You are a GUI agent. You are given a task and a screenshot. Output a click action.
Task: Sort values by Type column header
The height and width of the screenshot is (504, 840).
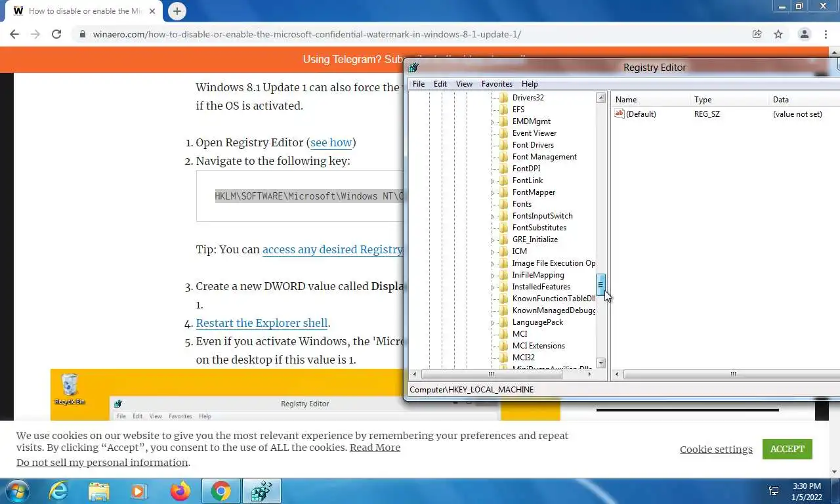(x=729, y=100)
